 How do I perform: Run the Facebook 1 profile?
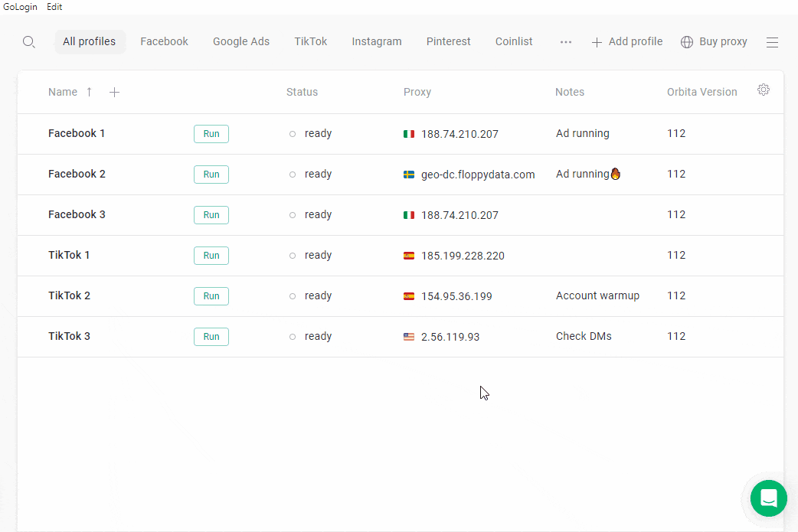(x=211, y=134)
